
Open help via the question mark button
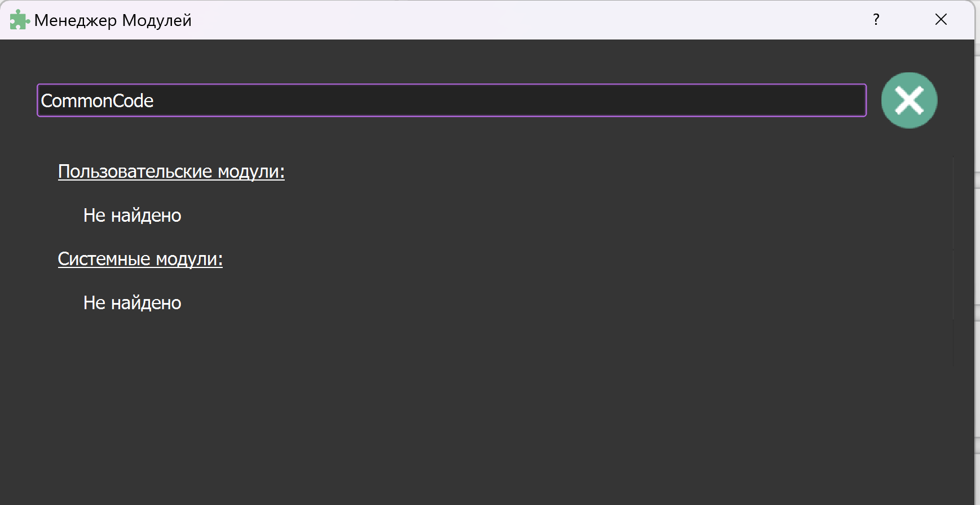[x=876, y=20]
